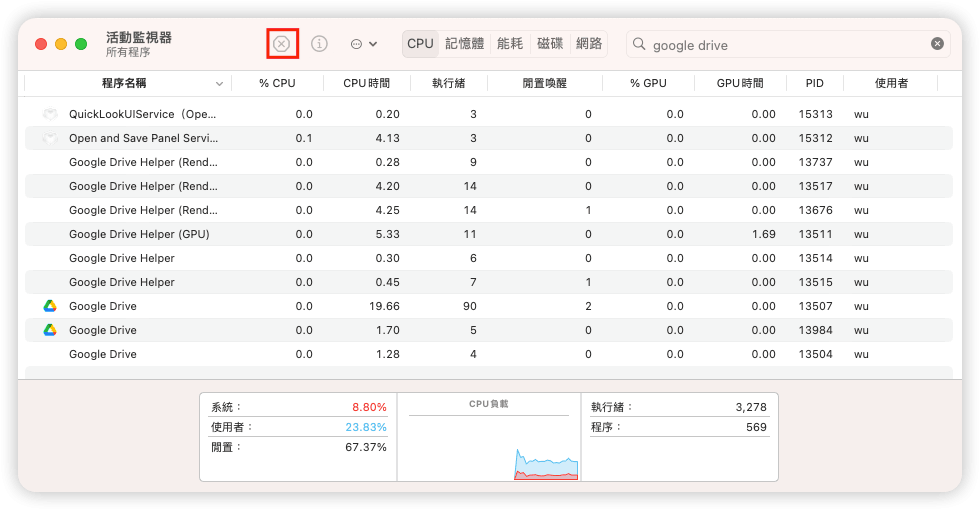Switch to the 能耗 tab
Viewport: 980px width, 510px height.
509,44
